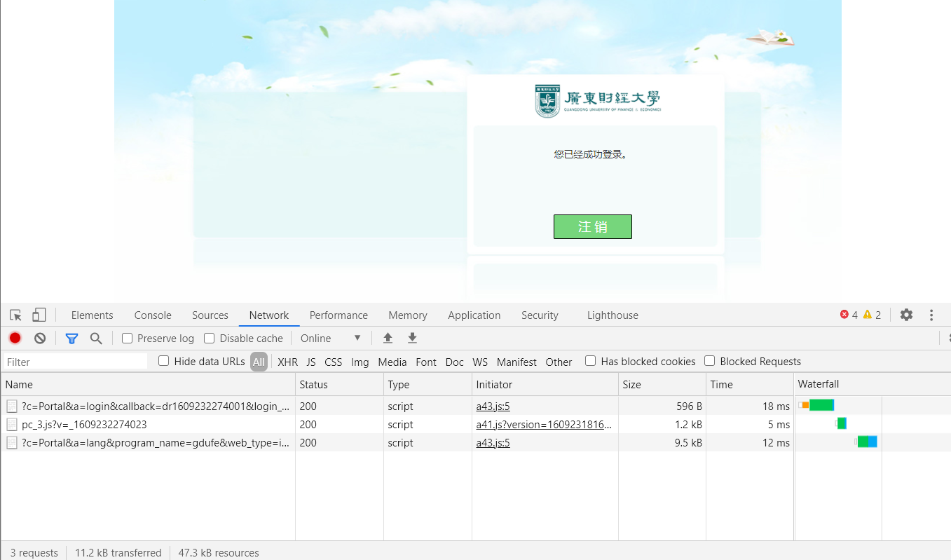Open the Application tab

pos(474,315)
